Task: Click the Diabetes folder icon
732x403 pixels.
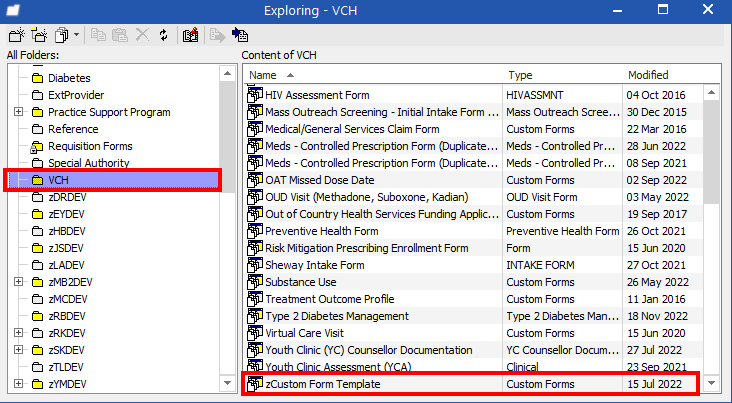Action: (x=38, y=78)
